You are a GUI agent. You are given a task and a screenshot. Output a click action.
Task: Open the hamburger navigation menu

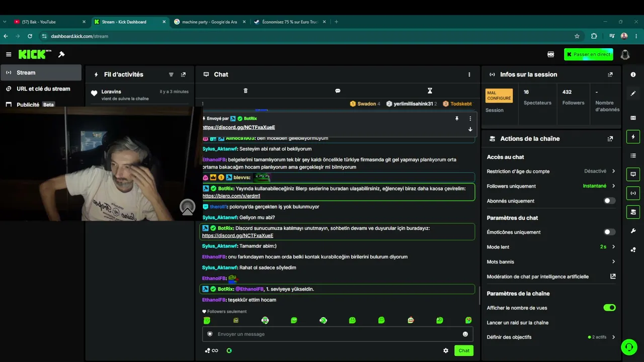9,54
